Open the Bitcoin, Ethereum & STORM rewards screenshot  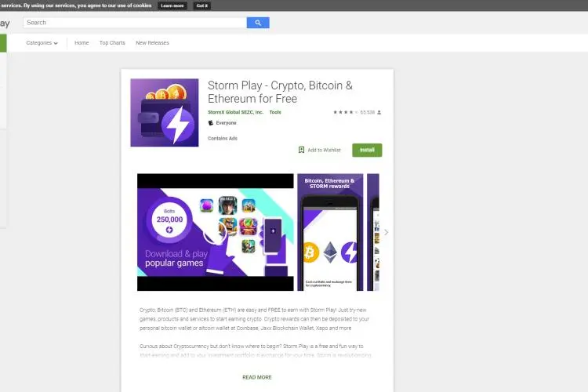point(330,232)
